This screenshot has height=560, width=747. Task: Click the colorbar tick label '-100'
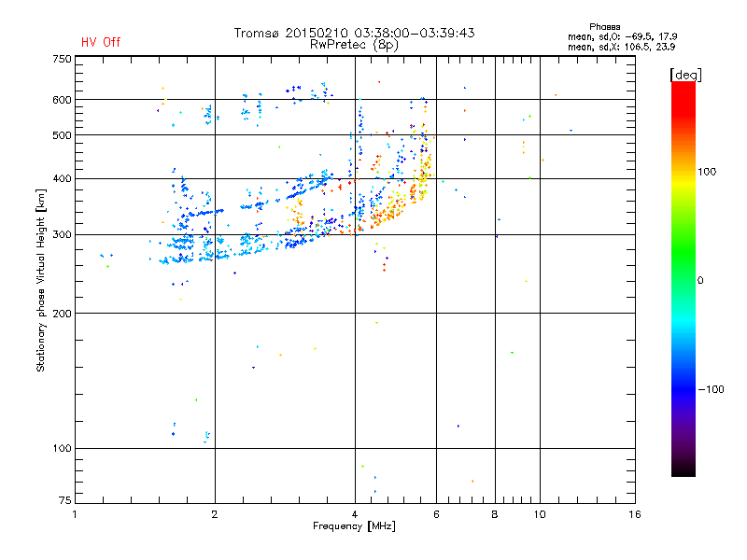pos(711,389)
